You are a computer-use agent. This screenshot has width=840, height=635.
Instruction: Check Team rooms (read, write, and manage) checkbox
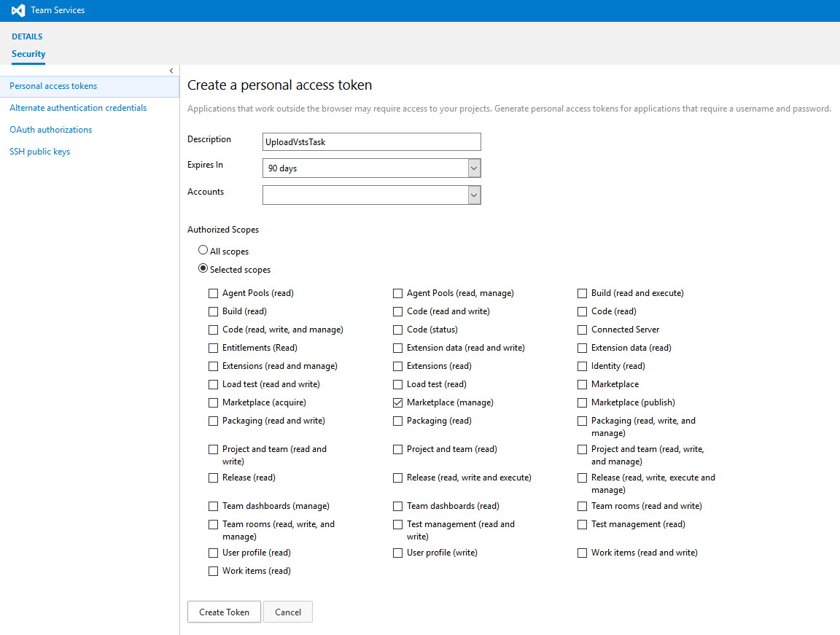[x=213, y=525]
